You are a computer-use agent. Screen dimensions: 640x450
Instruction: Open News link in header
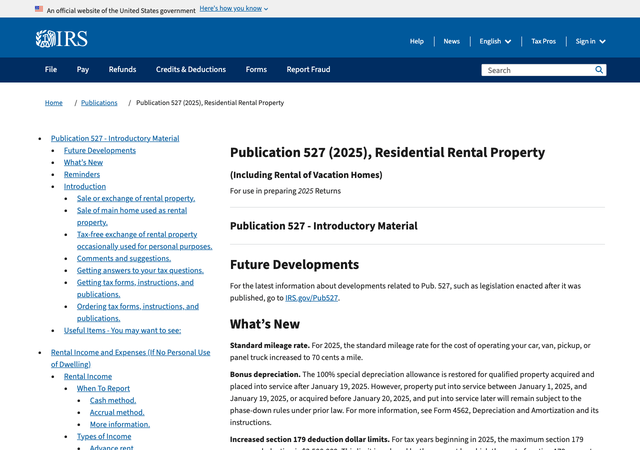pos(451,41)
